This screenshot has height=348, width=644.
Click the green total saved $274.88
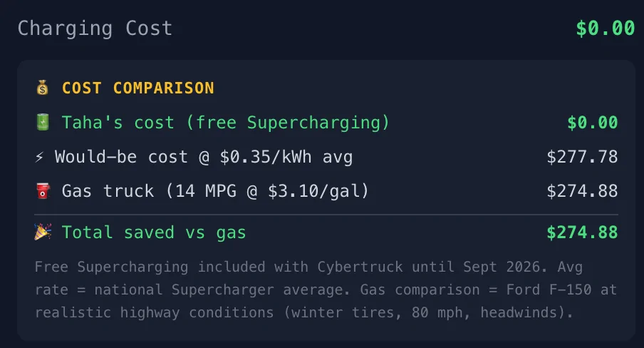click(582, 232)
